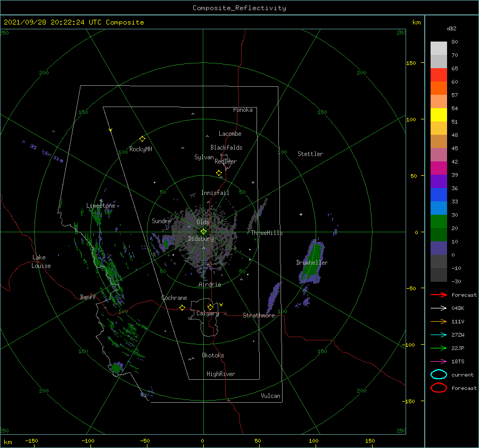Click the HighRiver label

pyautogui.click(x=221, y=374)
